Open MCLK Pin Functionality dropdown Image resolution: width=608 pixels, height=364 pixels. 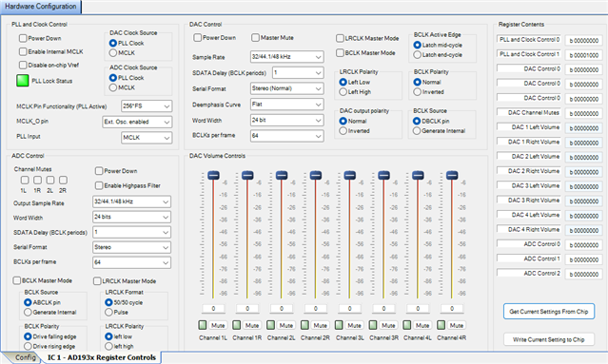(x=147, y=106)
